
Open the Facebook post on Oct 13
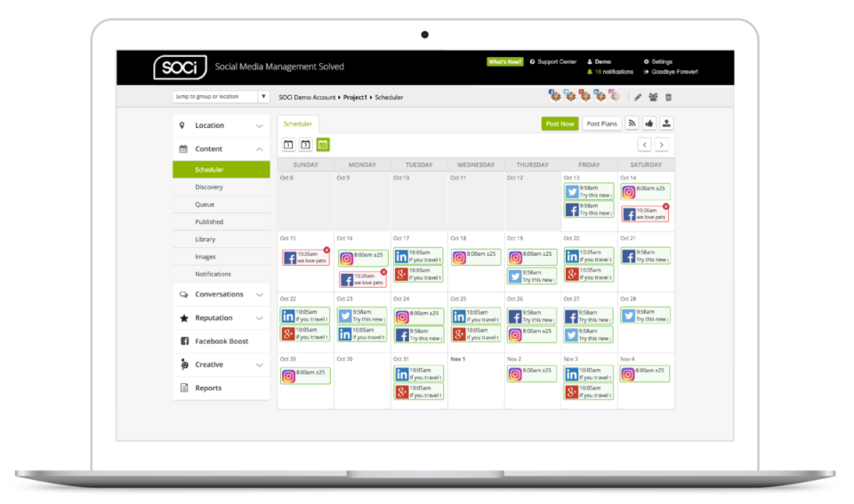pyautogui.click(x=588, y=210)
